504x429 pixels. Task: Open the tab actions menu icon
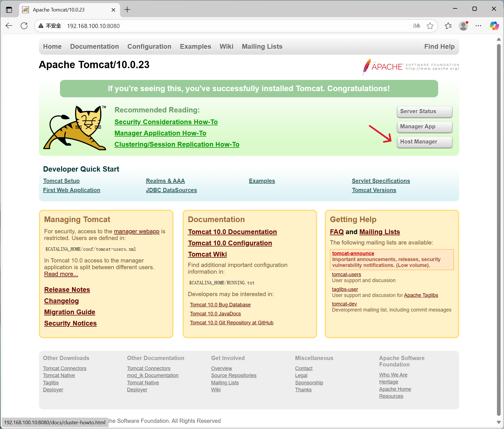tap(9, 10)
